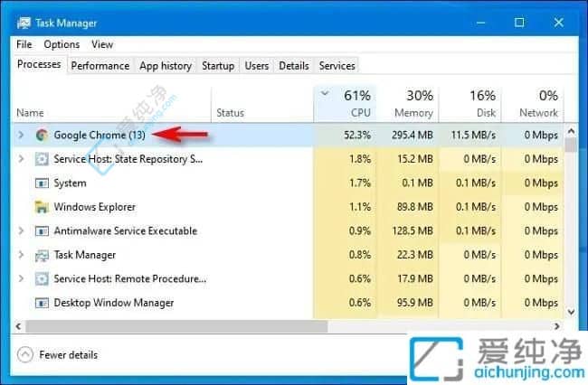Expand Service Host: Remote Procedure group
Image resolution: width=588 pixels, height=385 pixels.
pyautogui.click(x=21, y=278)
